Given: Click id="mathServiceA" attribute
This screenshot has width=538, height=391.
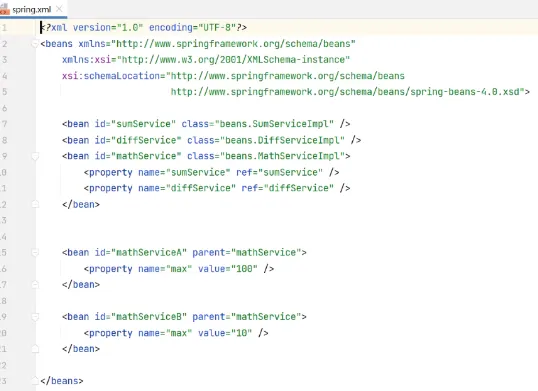Looking at the screenshot, I should pos(141,253).
